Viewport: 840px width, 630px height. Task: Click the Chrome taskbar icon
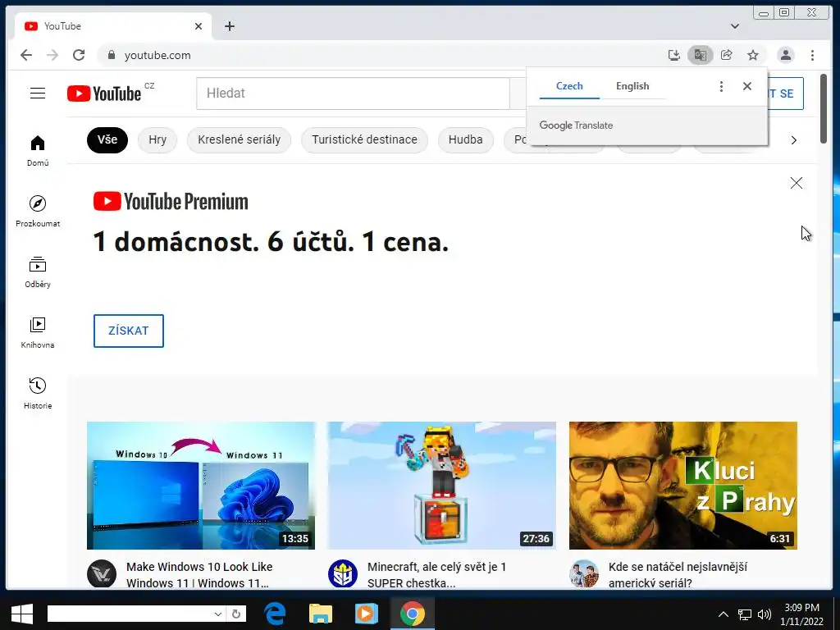[x=413, y=614]
